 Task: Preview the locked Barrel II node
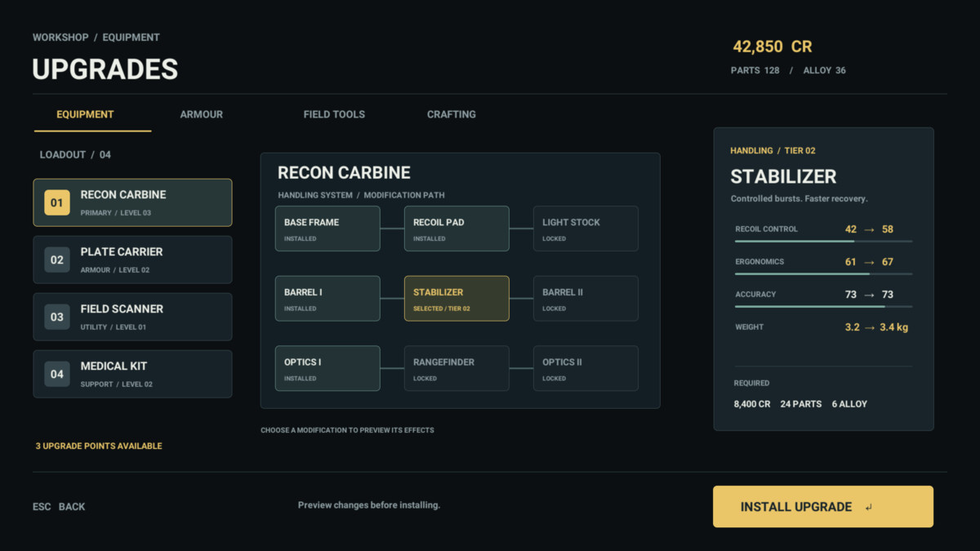click(586, 298)
